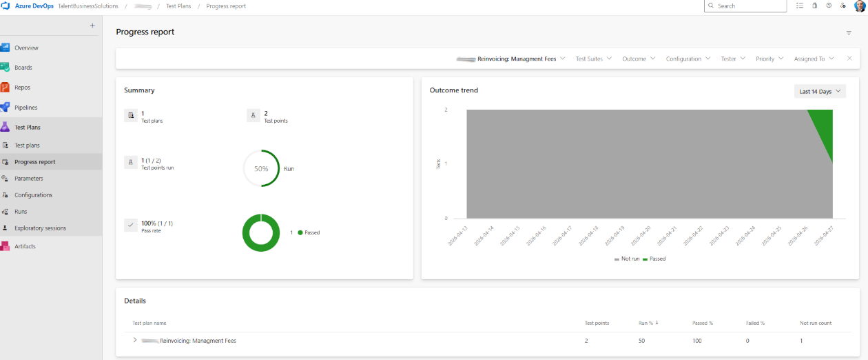Click the Progress report breadcrumb
Viewport: 868px width, 360px height.
226,6
